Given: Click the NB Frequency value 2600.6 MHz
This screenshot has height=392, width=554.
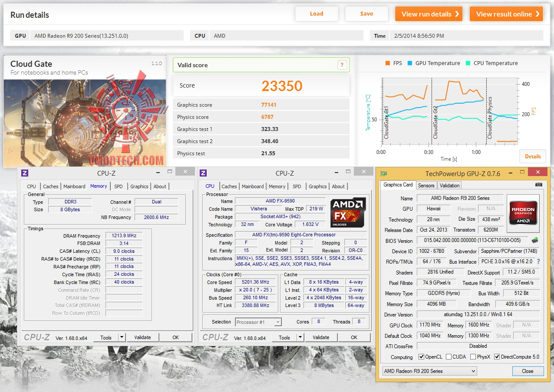Looking at the screenshot, I should 156,218.
